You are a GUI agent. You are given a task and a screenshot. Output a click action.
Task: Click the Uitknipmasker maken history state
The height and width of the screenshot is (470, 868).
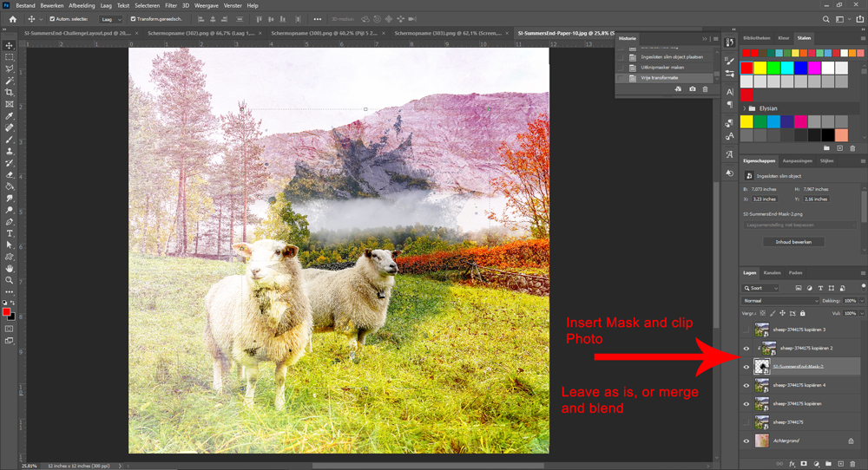pyautogui.click(x=662, y=68)
